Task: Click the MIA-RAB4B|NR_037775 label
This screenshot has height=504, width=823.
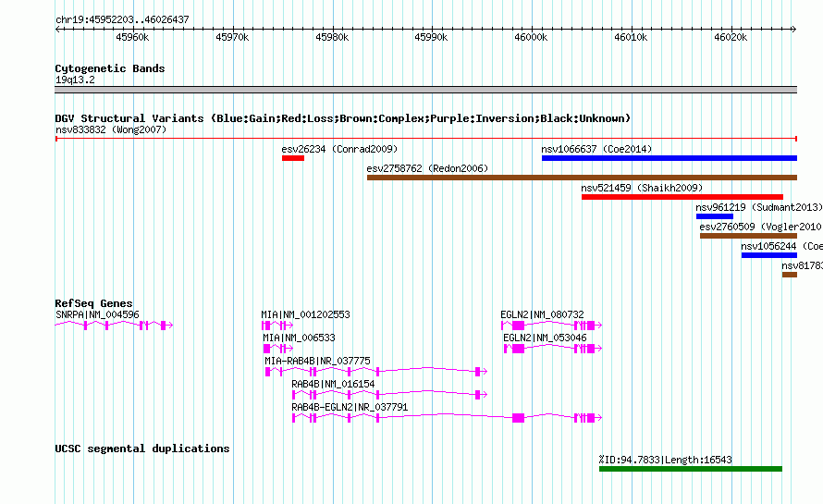Action: click(317, 361)
